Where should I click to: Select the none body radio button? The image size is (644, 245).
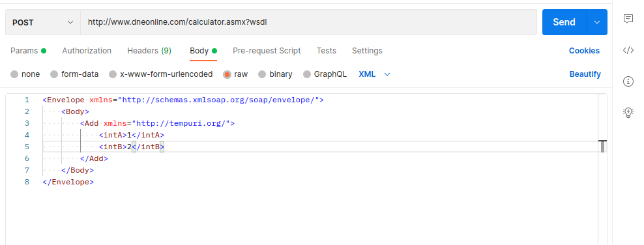(14, 74)
